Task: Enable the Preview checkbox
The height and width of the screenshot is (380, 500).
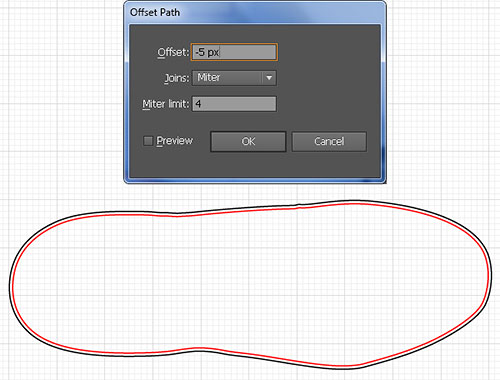Action: [148, 141]
